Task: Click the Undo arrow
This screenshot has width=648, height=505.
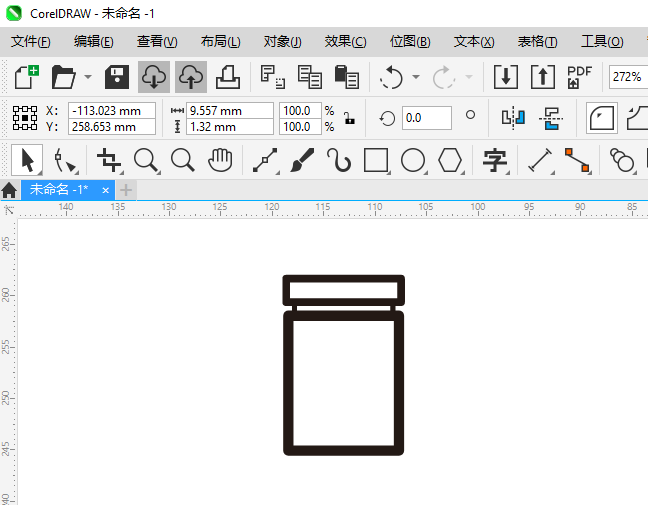Action: point(391,77)
